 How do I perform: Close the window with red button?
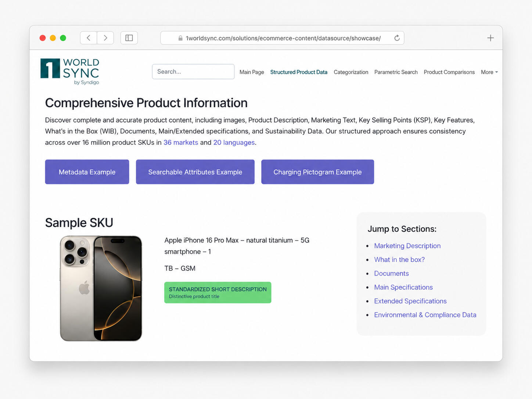click(x=43, y=38)
